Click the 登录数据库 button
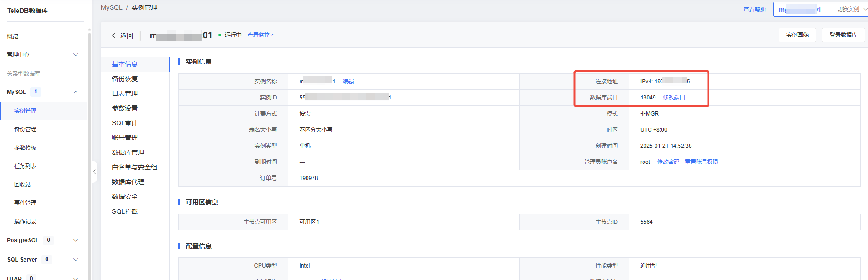The height and width of the screenshot is (280, 868). [x=843, y=35]
